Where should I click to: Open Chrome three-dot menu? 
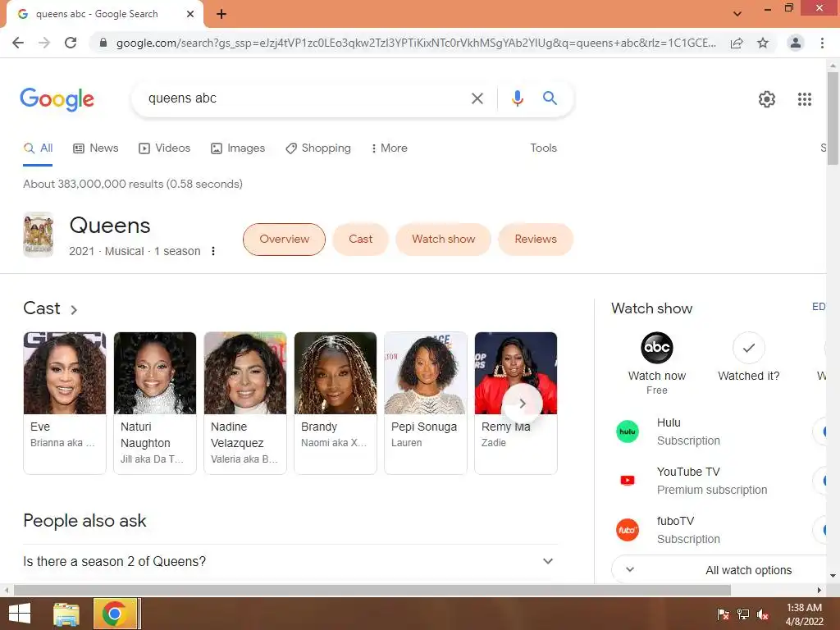coord(822,43)
